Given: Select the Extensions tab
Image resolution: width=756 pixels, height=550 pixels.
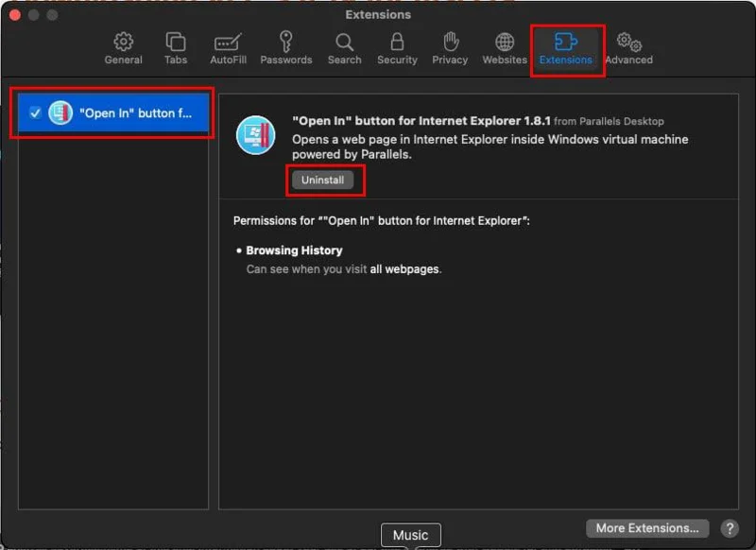Looking at the screenshot, I should click(565, 48).
